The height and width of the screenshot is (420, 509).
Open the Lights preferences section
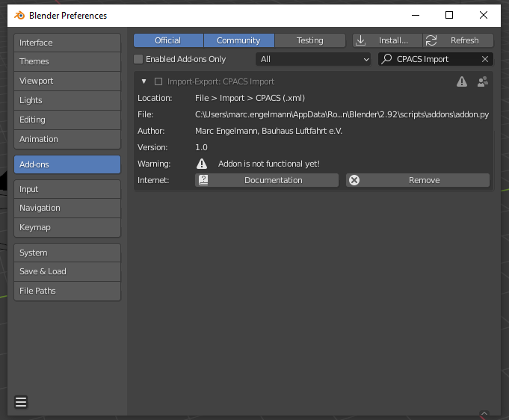[67, 100]
